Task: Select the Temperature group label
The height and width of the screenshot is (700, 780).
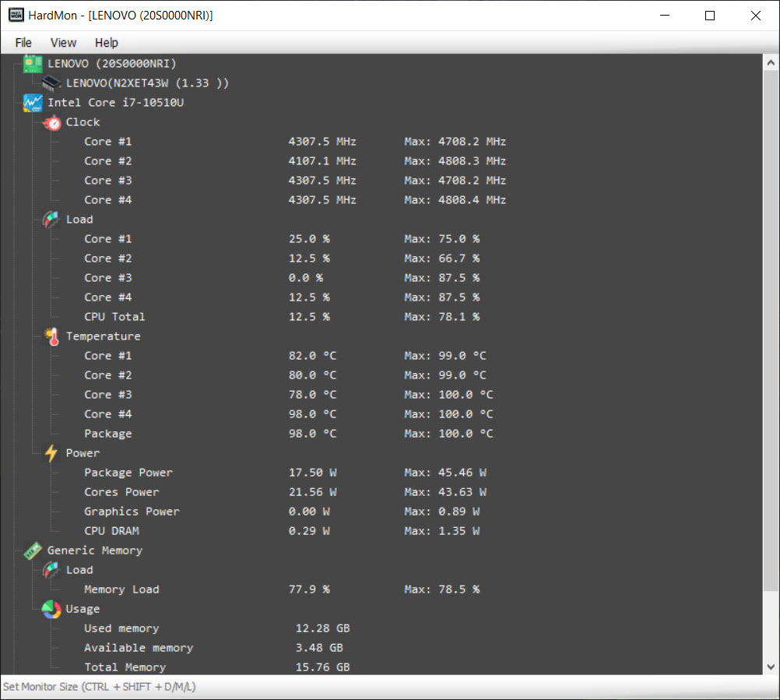Action: coord(104,336)
